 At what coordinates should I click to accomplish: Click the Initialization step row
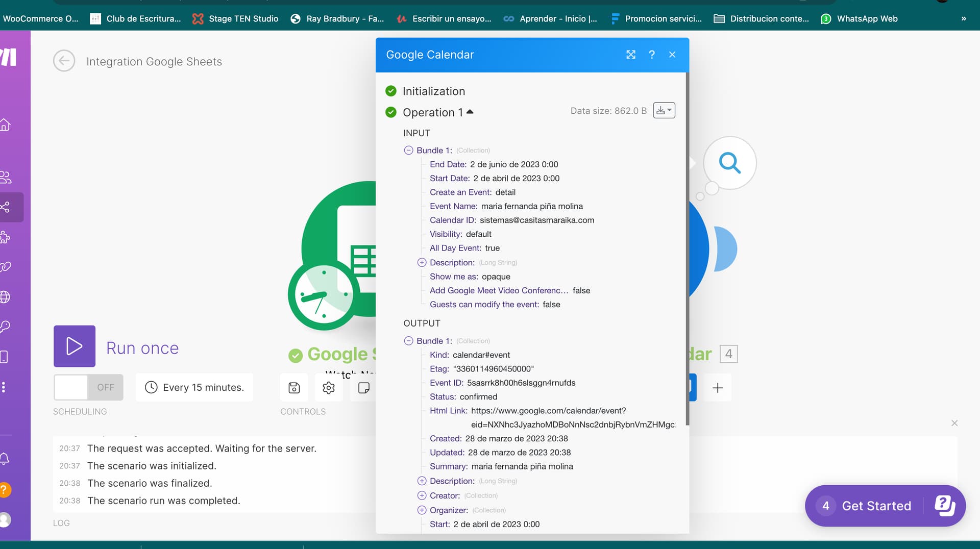(x=433, y=91)
